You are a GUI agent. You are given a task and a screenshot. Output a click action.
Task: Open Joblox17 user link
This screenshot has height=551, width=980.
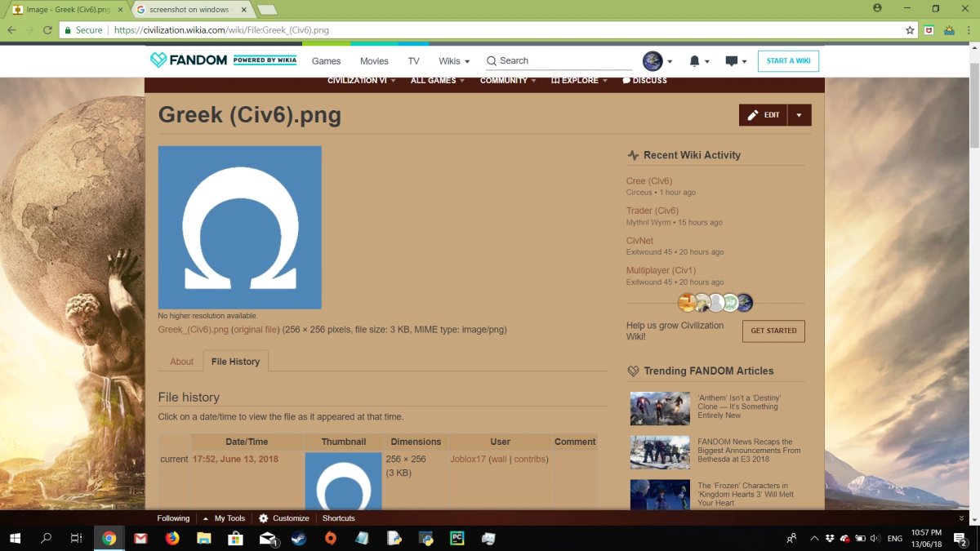tap(468, 460)
